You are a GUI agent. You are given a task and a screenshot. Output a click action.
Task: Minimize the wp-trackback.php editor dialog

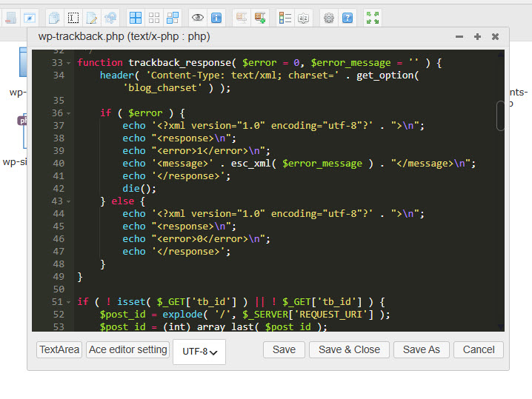pyautogui.click(x=459, y=36)
